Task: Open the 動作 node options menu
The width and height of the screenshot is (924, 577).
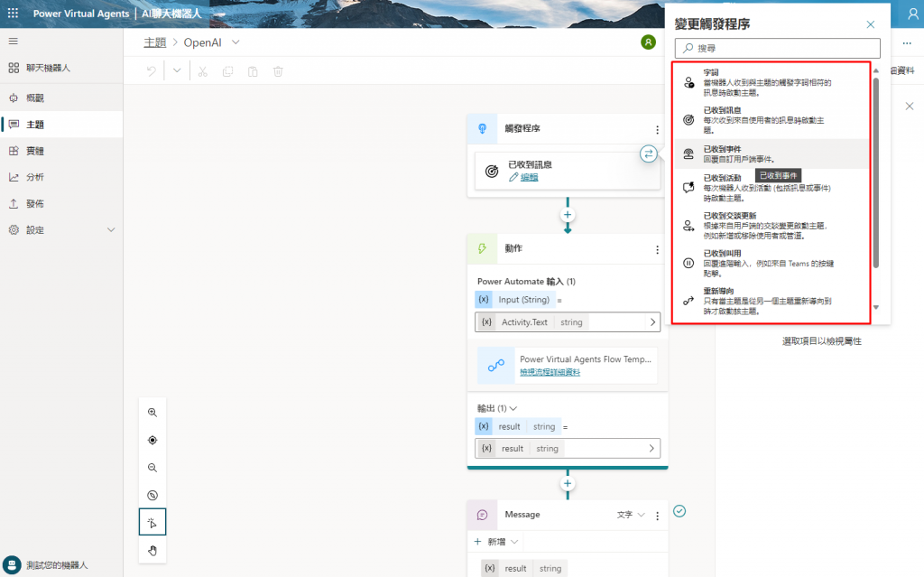Action: [x=657, y=249]
